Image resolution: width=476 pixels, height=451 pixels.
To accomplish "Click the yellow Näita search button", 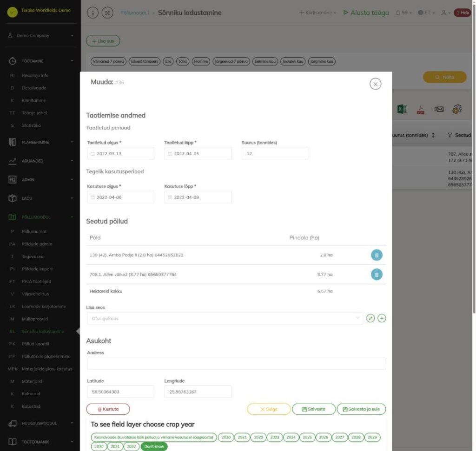I will pos(445,77).
